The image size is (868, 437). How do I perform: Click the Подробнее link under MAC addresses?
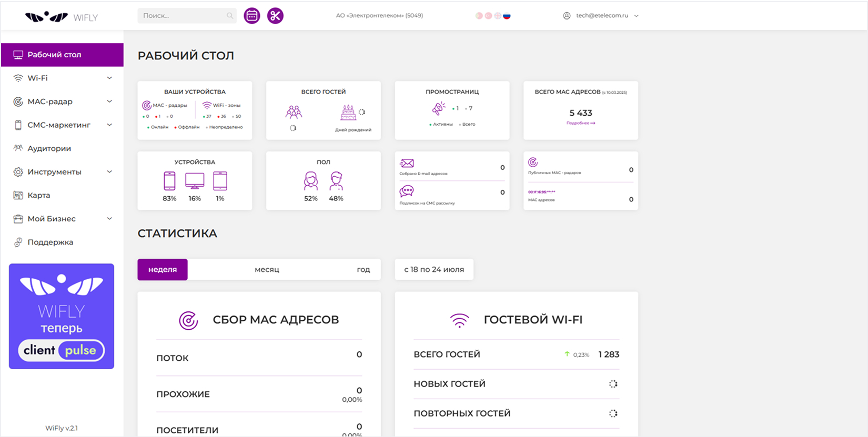coord(580,123)
